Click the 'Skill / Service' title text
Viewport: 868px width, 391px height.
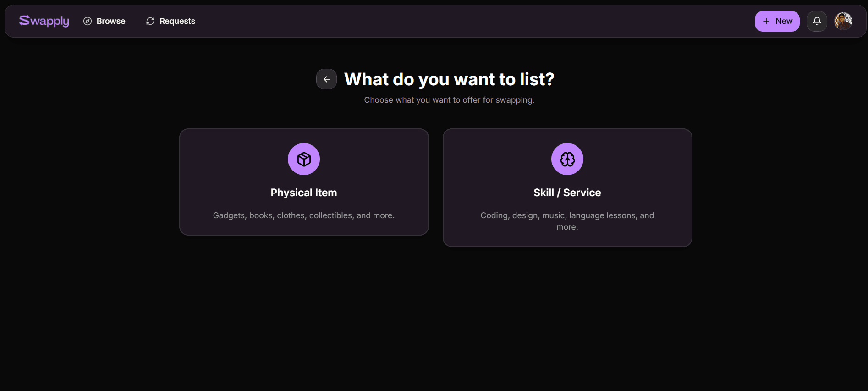click(567, 193)
